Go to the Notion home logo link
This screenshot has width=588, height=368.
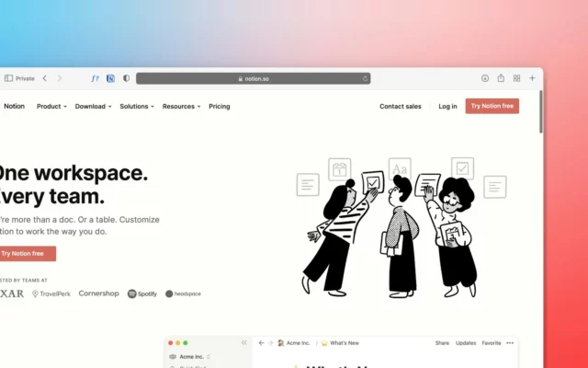pos(14,107)
